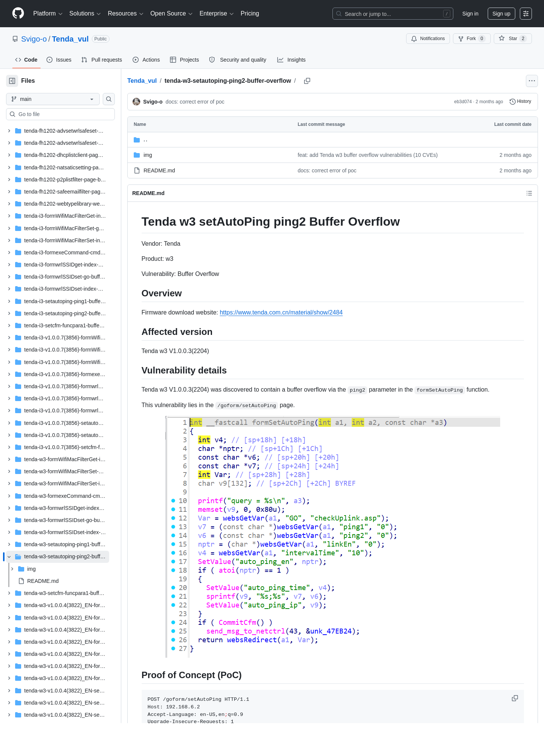Collapse tenda-w3-setautoping-ping2 folder in tree
The image size is (544, 756).
point(9,557)
